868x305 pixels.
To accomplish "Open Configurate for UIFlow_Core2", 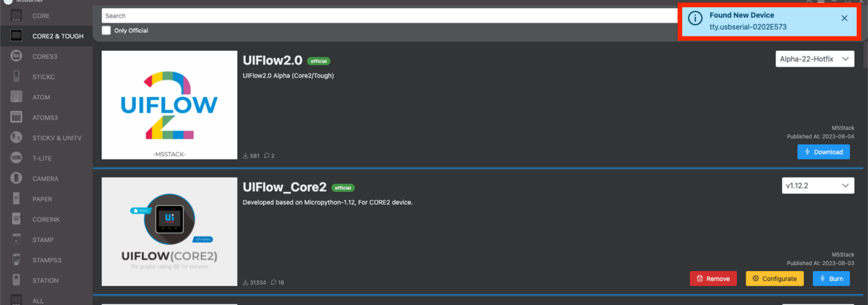I will [x=775, y=278].
